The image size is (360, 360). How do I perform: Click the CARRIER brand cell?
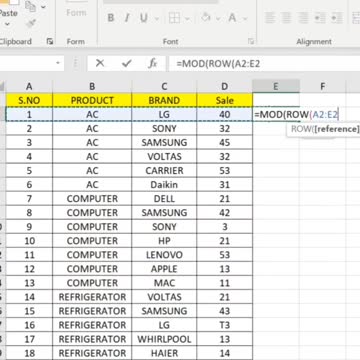pos(164,170)
